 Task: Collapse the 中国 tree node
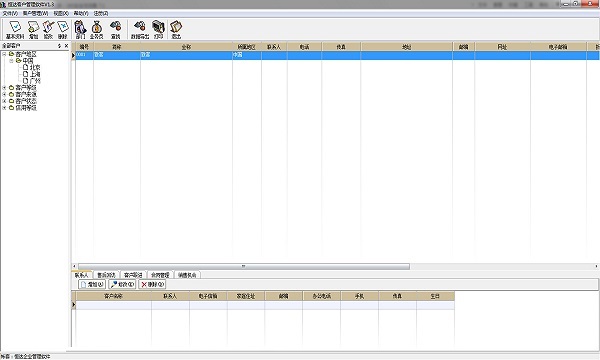(11, 61)
